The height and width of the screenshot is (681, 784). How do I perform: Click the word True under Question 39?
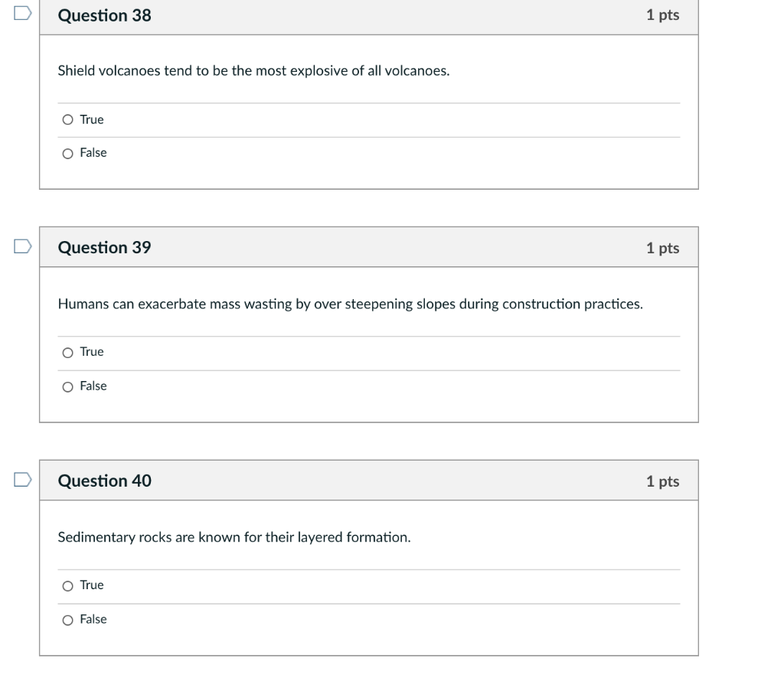point(92,352)
